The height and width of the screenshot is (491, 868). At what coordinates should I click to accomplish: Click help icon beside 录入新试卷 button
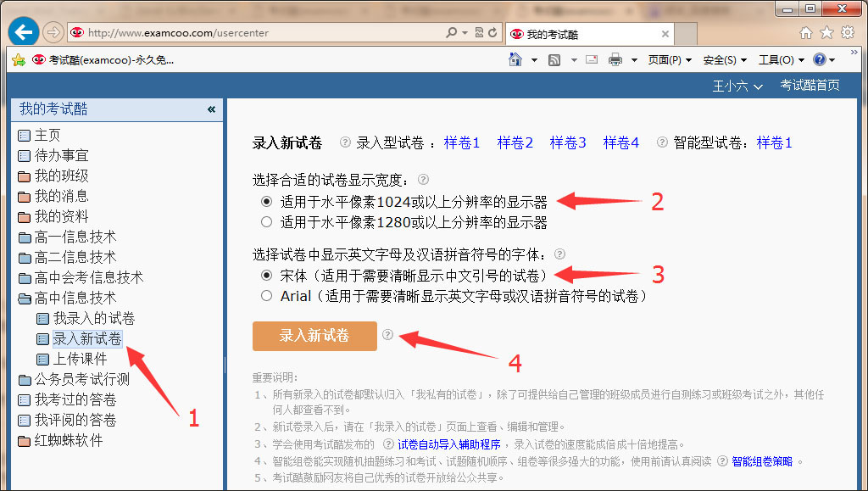tap(387, 334)
